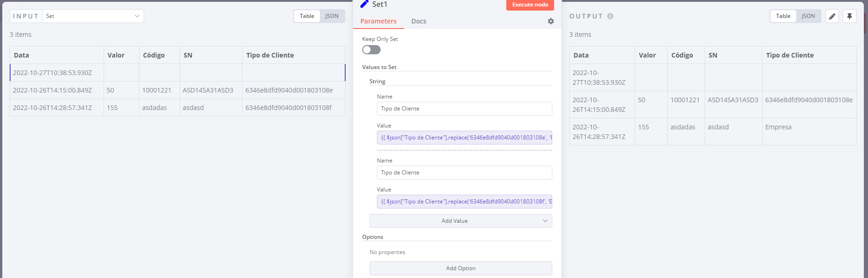Image resolution: width=868 pixels, height=278 pixels.
Task: Open the Parameters tab
Action: tap(378, 21)
